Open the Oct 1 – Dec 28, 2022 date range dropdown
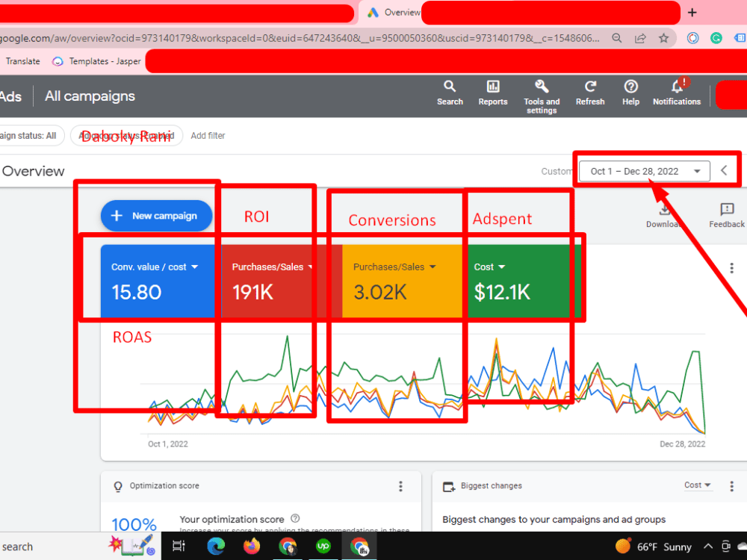Screen dimensions: 747x560 pyautogui.click(x=644, y=171)
